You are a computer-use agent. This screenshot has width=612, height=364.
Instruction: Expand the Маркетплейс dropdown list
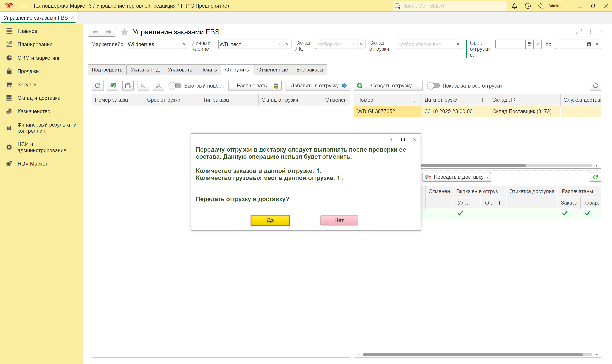tap(176, 44)
